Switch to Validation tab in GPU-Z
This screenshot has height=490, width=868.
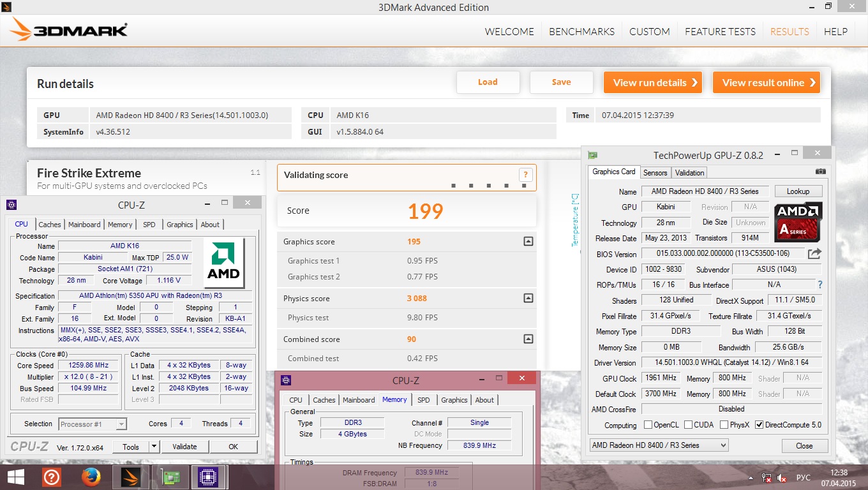point(689,173)
